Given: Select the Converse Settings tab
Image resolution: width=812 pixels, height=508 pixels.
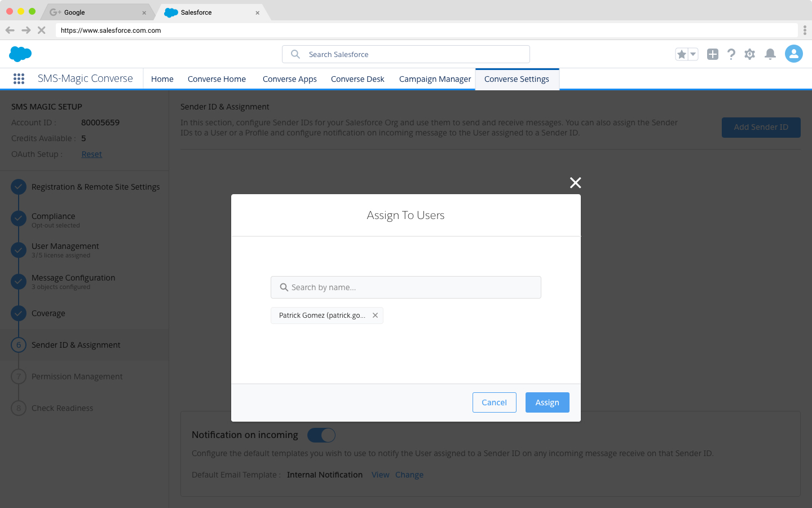Looking at the screenshot, I should [x=517, y=79].
